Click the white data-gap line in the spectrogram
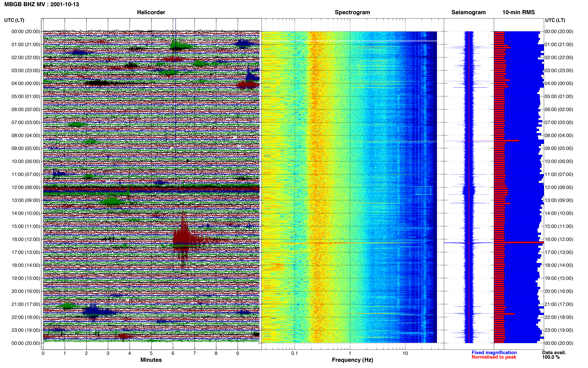This screenshot has height=368, width=588. coord(349,41)
